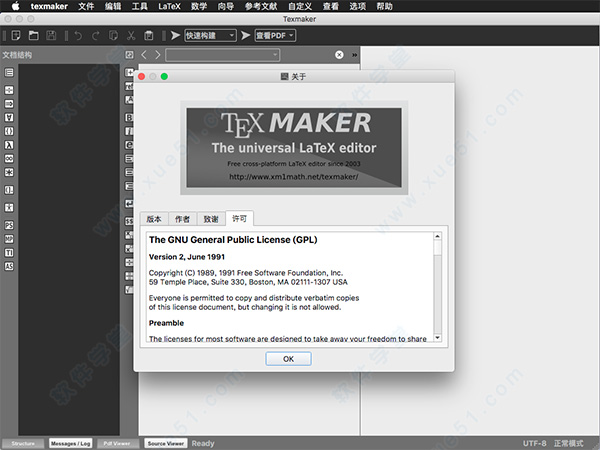Open the texmaker application menu
The width and height of the screenshot is (600, 450).
[x=49, y=6]
